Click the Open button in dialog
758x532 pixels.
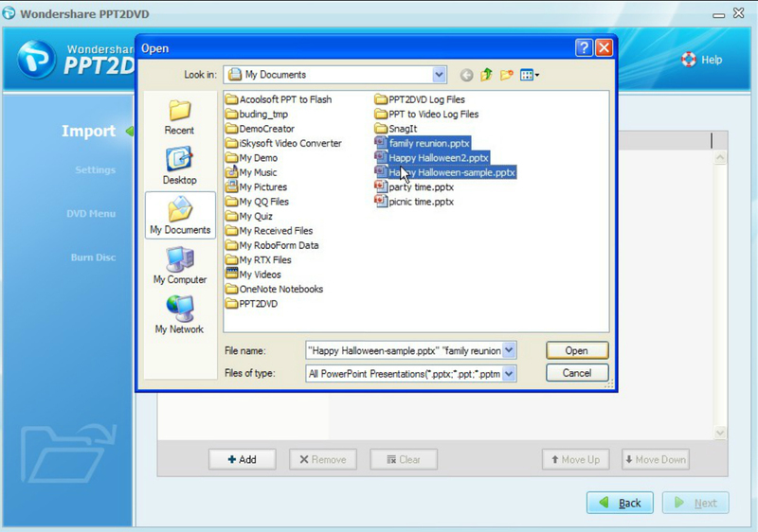coord(577,350)
